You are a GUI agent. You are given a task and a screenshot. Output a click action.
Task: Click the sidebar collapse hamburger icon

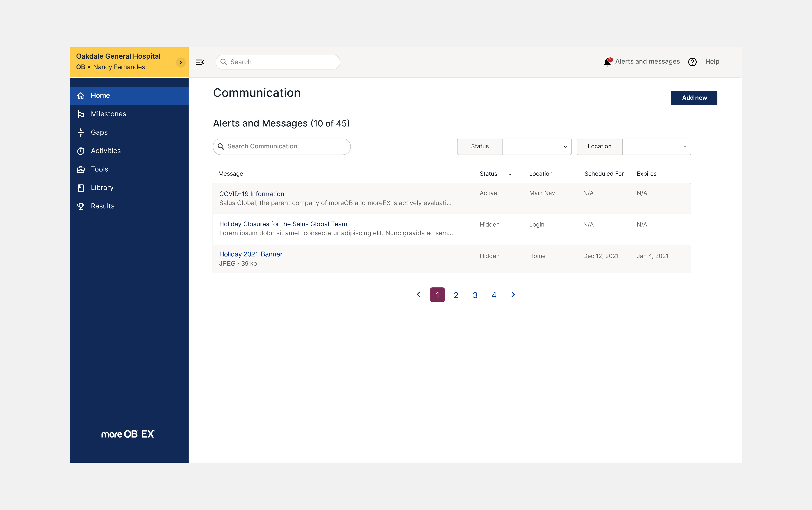[200, 62]
